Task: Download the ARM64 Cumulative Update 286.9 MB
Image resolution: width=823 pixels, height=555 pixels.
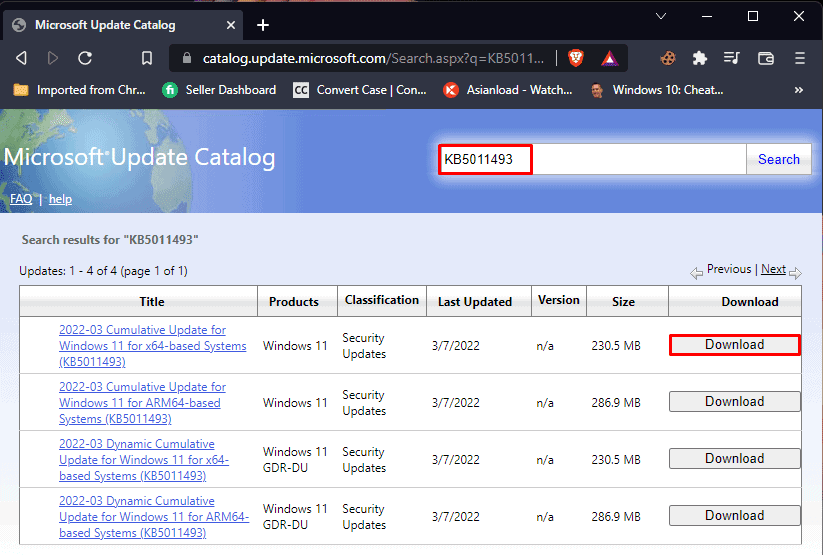Action: pos(734,402)
